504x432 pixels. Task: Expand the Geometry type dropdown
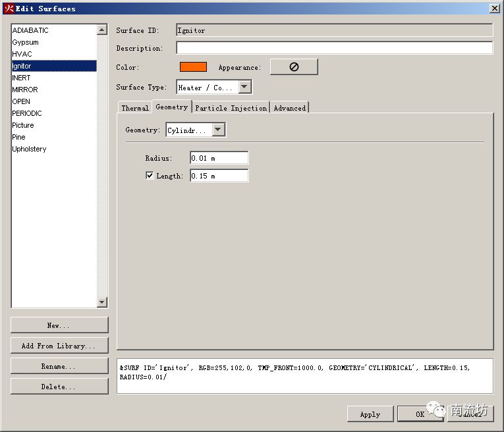[219, 130]
